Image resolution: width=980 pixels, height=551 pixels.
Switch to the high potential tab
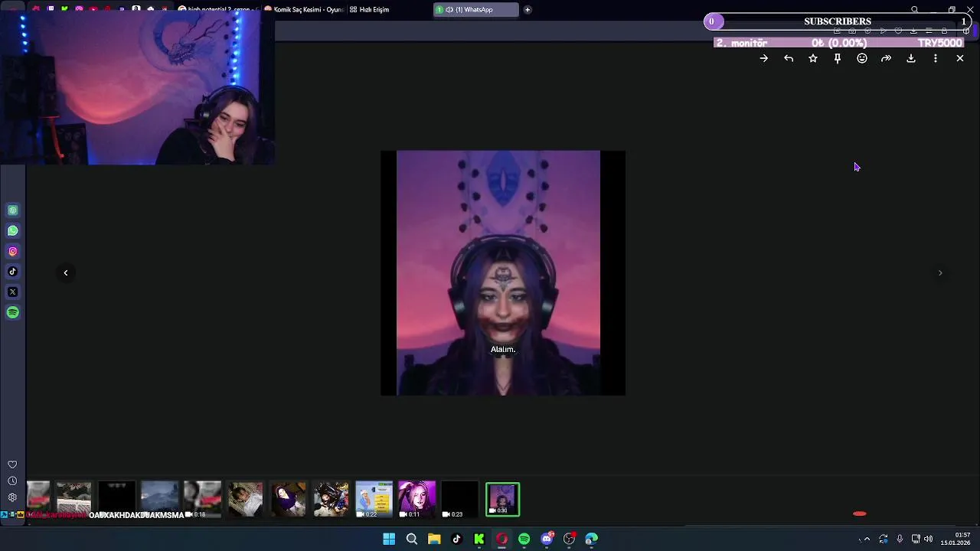(218, 10)
